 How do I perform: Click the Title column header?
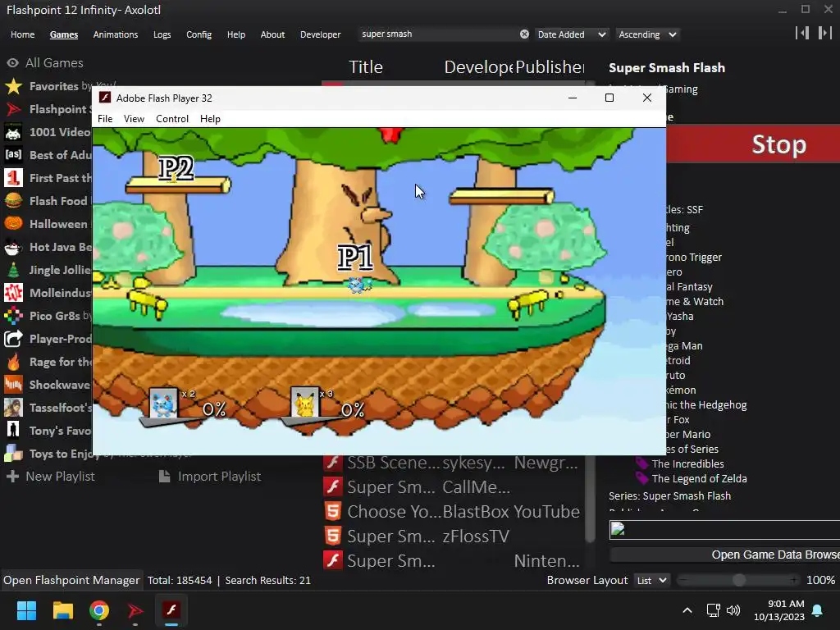tap(366, 67)
